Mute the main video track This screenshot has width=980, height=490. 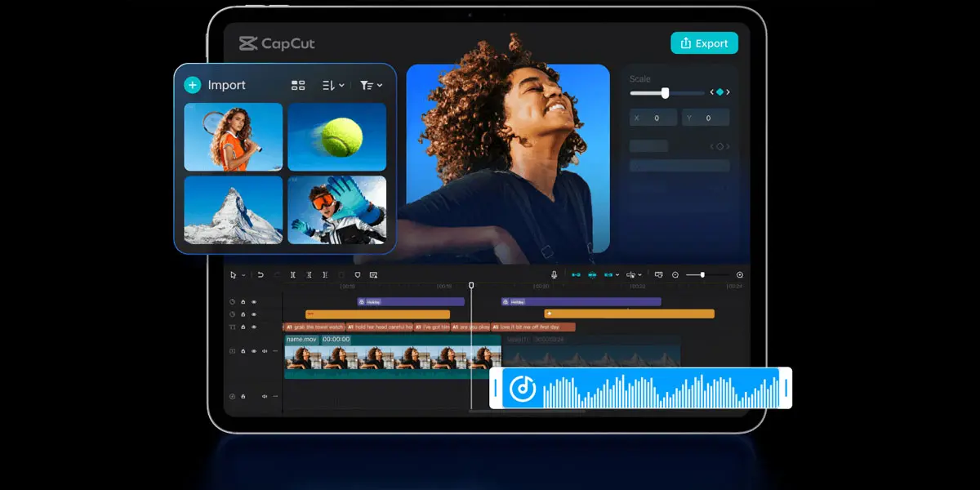point(265,351)
